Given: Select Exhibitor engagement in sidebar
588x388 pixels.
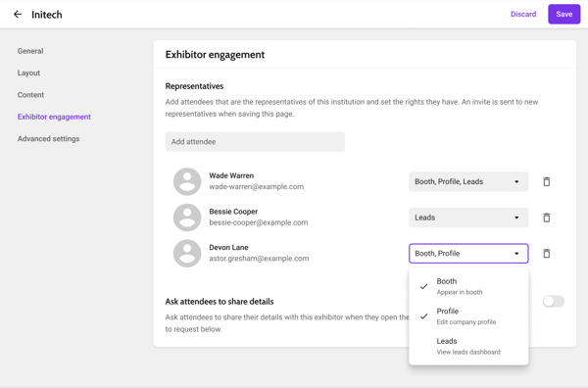Looking at the screenshot, I should pyautogui.click(x=54, y=117).
